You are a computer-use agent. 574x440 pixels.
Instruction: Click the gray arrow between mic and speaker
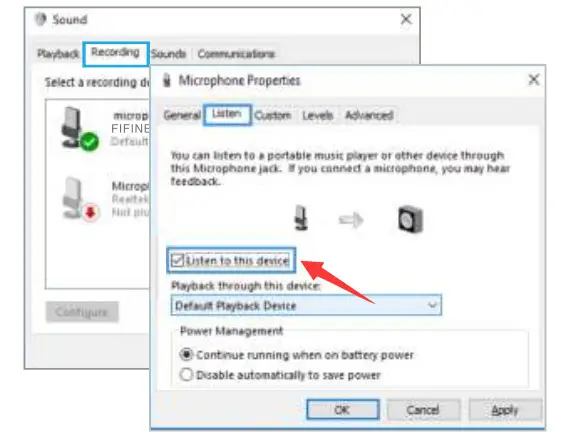(x=351, y=220)
